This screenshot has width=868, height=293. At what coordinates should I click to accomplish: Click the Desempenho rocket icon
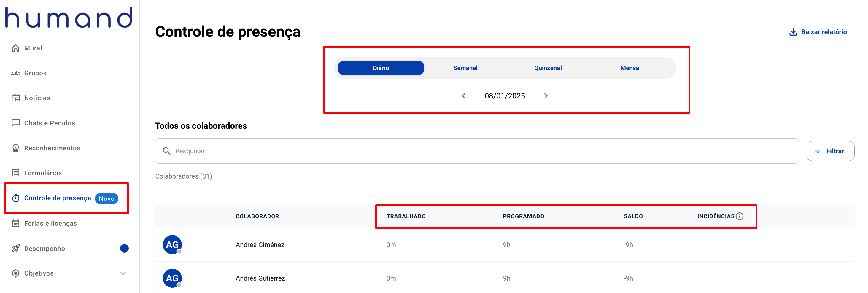point(15,249)
